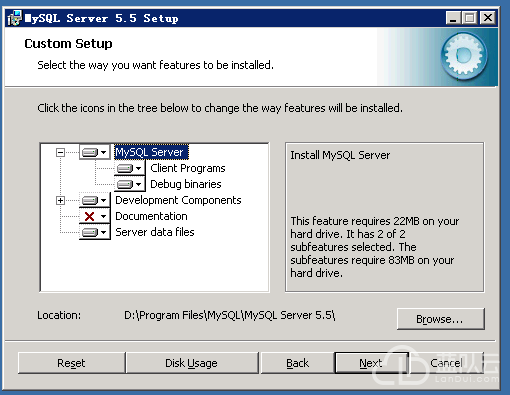This screenshot has width=510, height=395.
Task: Click the Reset button
Action: (71, 363)
